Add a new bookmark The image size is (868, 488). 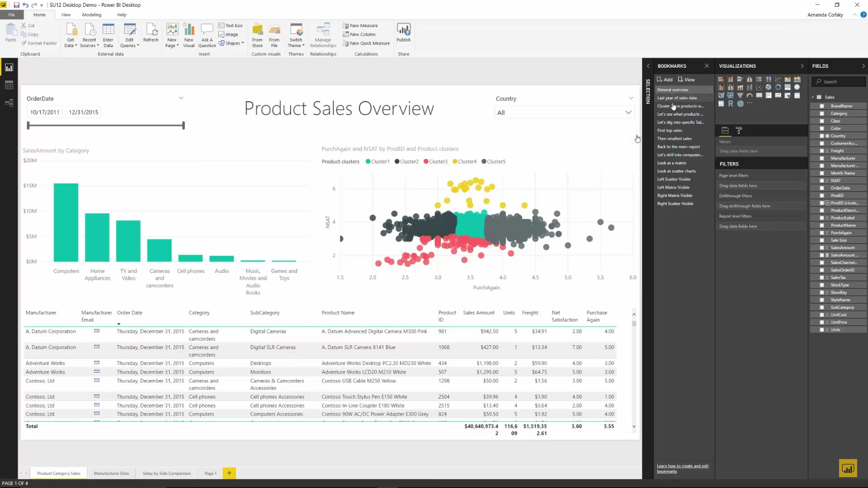665,80
